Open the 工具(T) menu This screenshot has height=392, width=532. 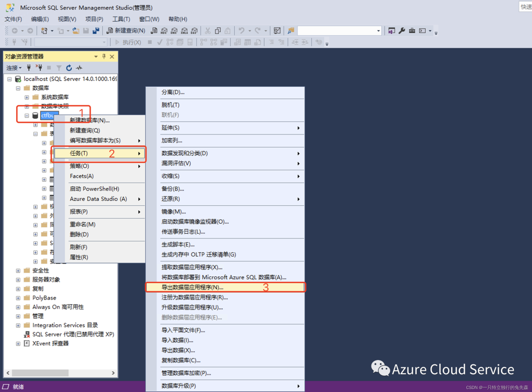click(x=121, y=19)
